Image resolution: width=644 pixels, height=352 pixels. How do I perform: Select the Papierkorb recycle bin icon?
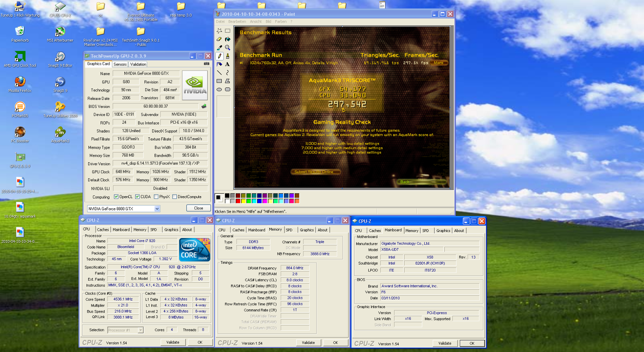coord(20,34)
